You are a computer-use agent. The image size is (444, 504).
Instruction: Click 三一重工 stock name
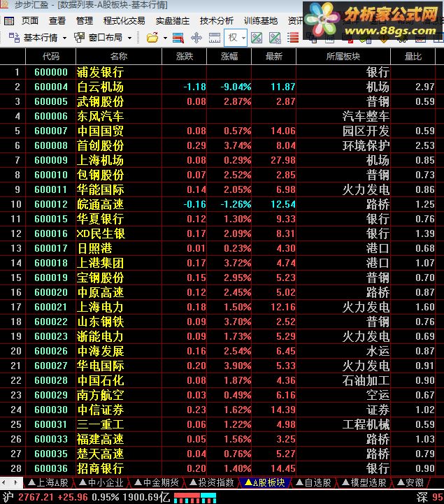point(100,424)
